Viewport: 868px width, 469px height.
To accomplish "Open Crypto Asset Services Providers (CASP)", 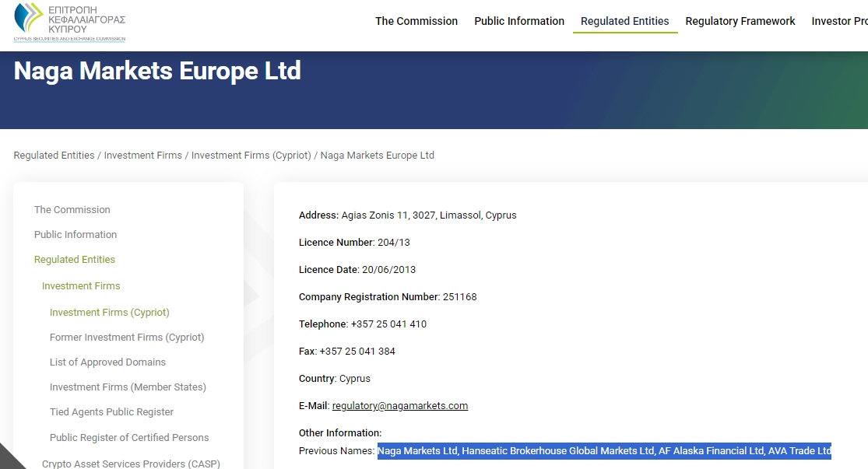I will (x=131, y=464).
